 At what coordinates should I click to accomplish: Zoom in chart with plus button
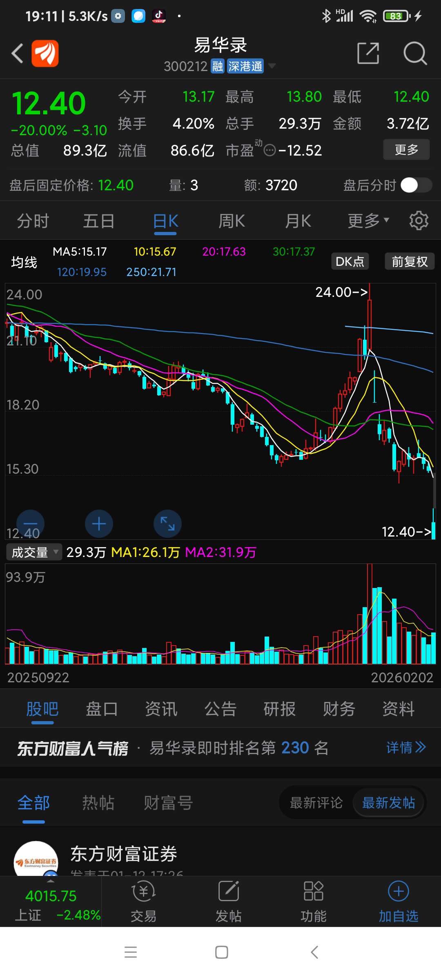(99, 523)
